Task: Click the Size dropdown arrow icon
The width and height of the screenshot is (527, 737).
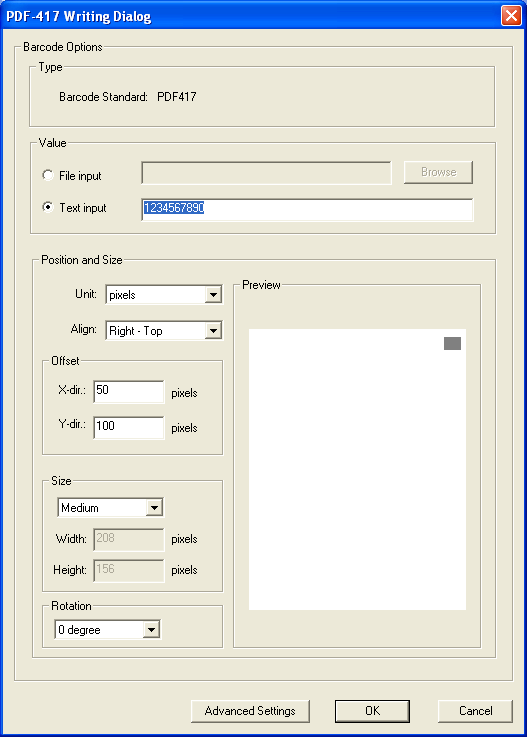Action: pos(154,508)
